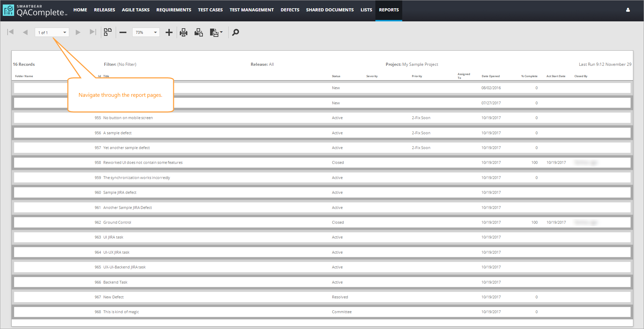
Task: Open the Defects menu
Action: pos(290,10)
